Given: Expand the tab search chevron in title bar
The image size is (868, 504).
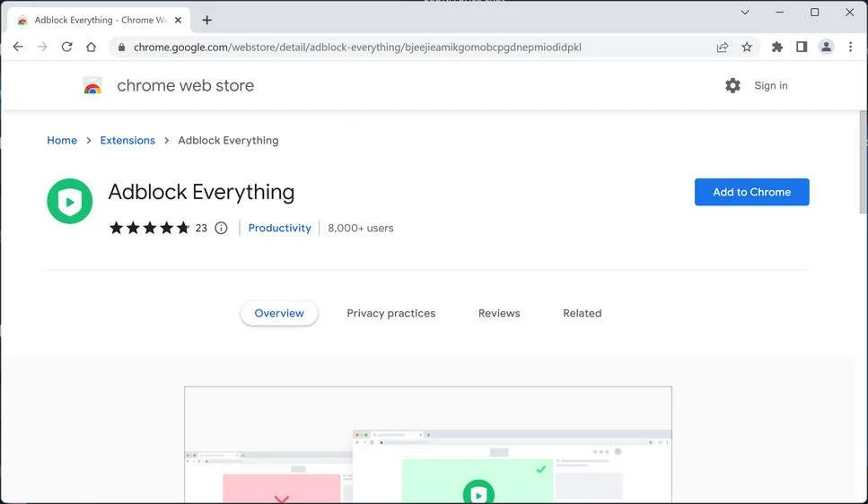Looking at the screenshot, I should coord(745,13).
